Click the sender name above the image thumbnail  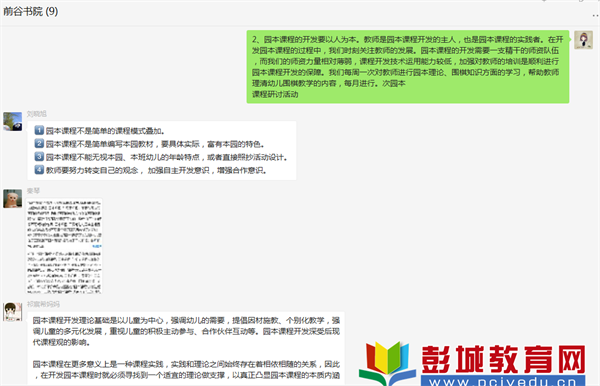[33, 191]
